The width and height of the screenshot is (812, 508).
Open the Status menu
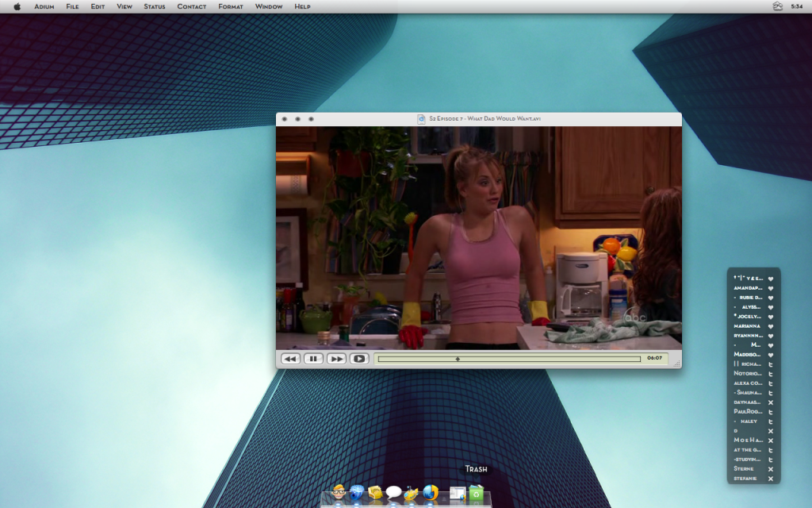pyautogui.click(x=155, y=6)
